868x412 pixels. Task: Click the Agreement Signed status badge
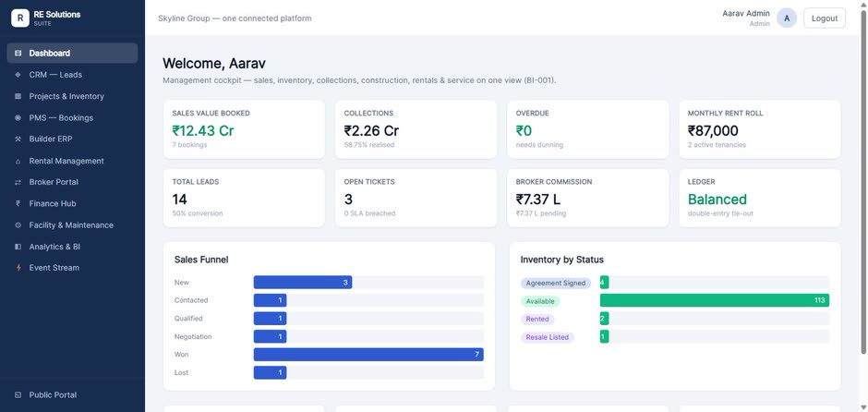click(556, 283)
